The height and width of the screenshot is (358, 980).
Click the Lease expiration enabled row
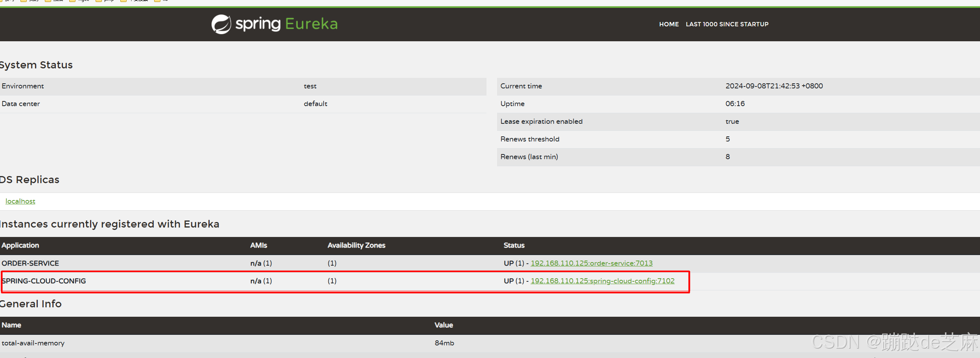[542, 121]
